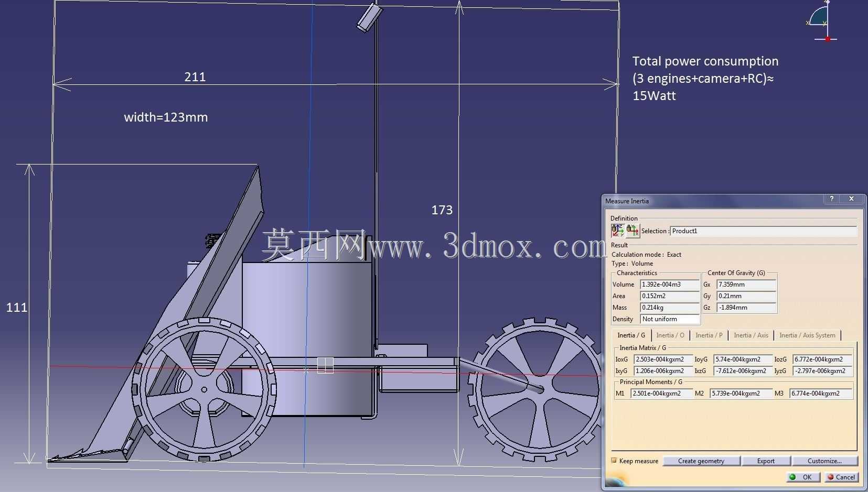The height and width of the screenshot is (492, 868).
Task: Select the 111 height dimension label
Action: click(17, 308)
